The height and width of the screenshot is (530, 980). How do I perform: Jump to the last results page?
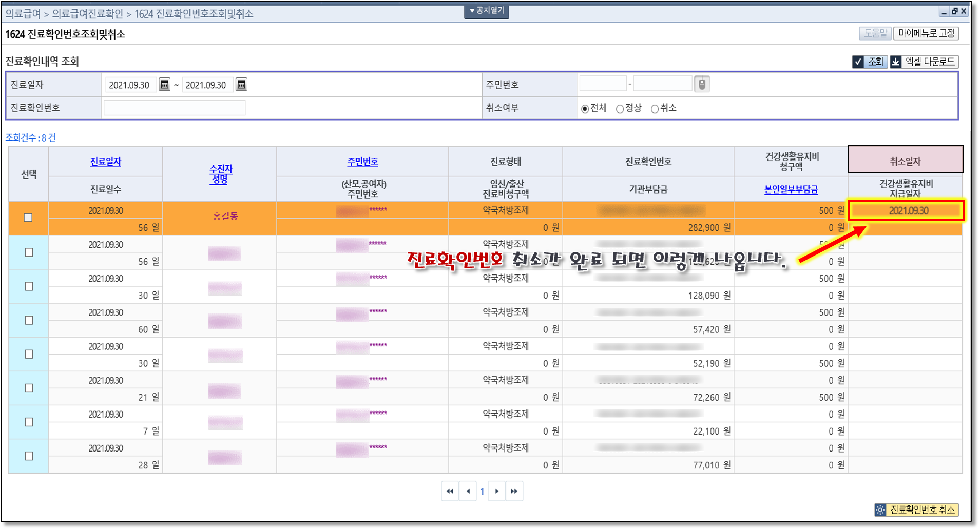[514, 491]
